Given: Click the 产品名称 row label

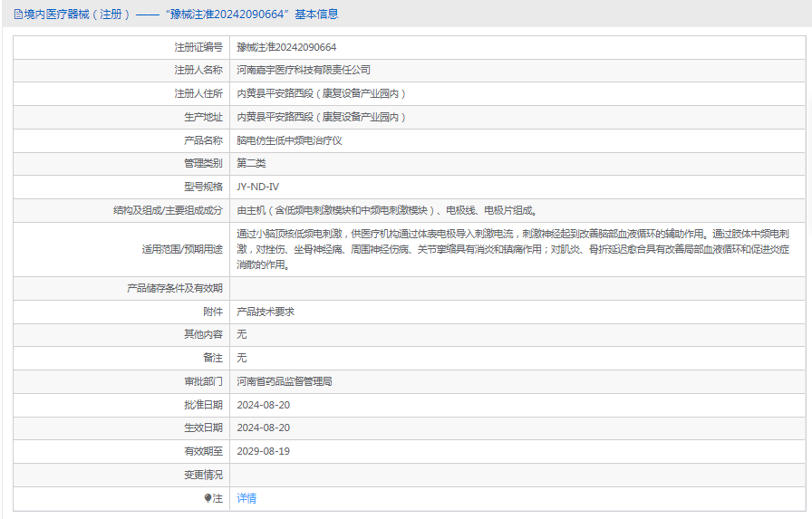Looking at the screenshot, I should [x=203, y=140].
